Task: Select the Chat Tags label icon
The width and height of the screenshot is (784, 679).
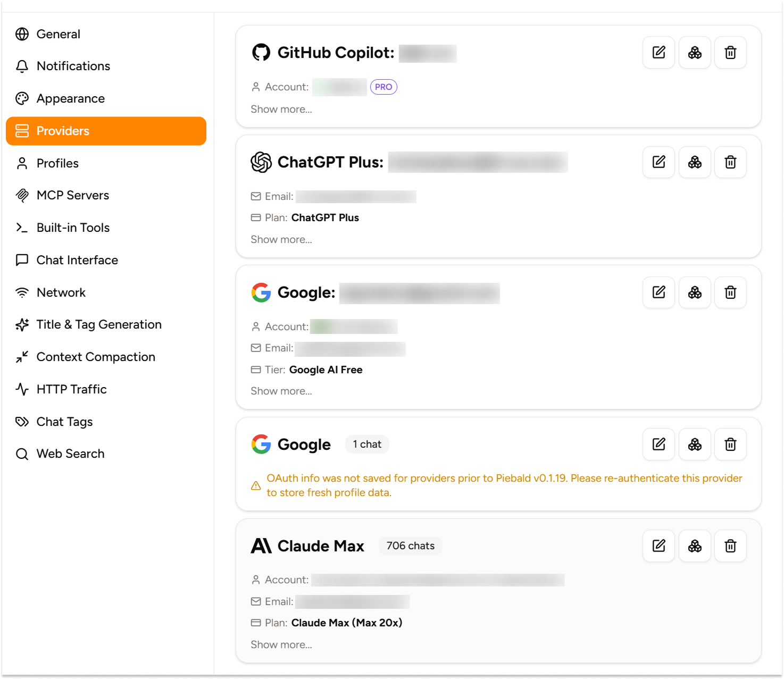Action: [22, 422]
